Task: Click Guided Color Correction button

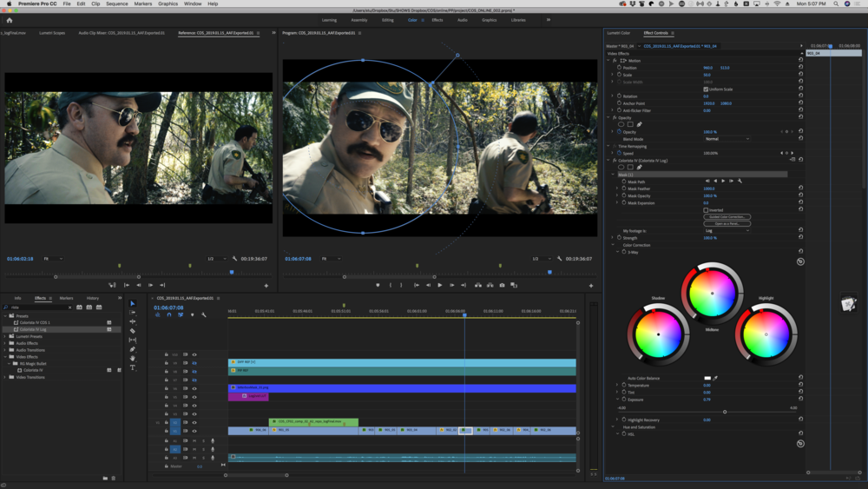Action: 727,216
